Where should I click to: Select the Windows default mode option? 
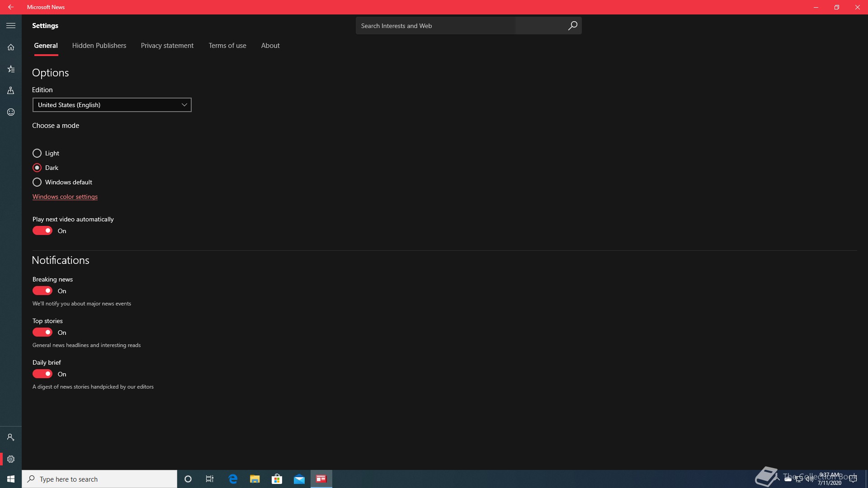37,182
